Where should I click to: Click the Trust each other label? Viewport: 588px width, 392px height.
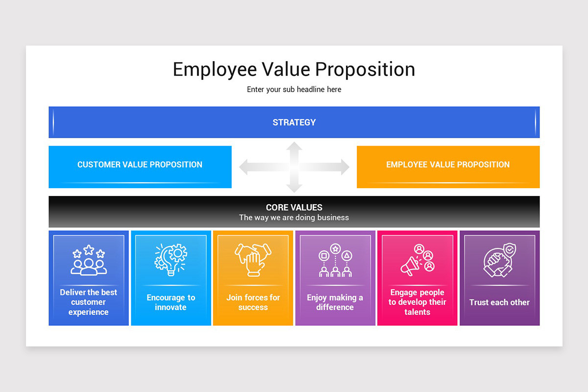click(x=499, y=302)
